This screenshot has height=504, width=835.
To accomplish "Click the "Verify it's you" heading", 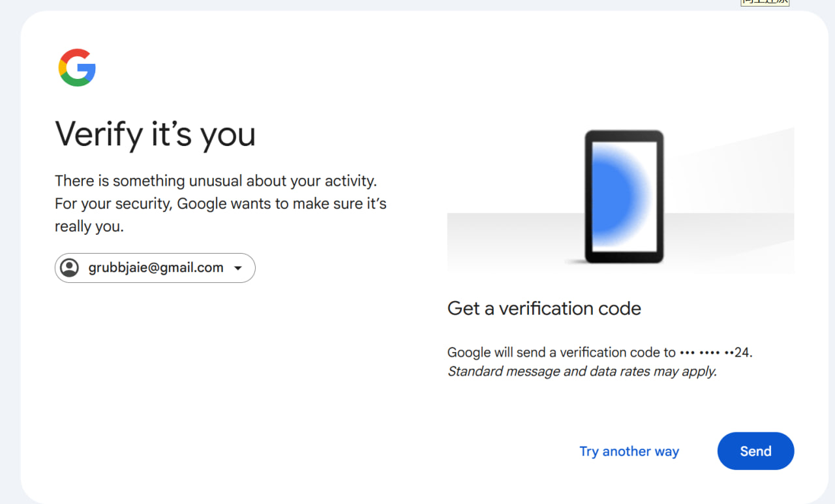I will (155, 134).
